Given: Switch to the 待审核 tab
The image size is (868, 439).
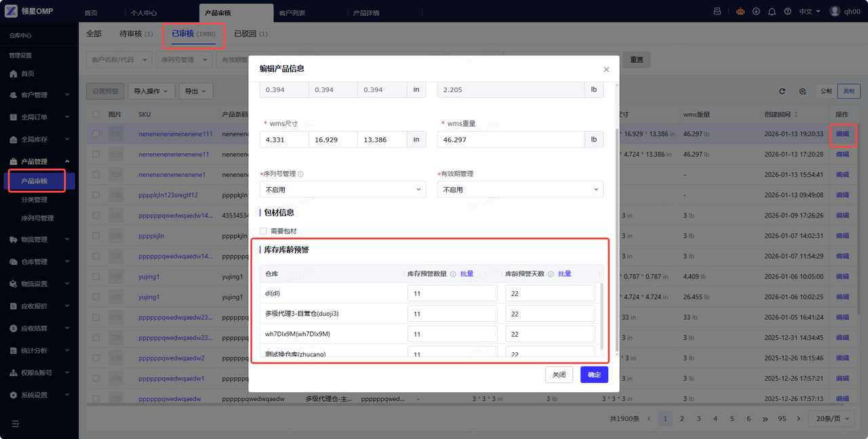Looking at the screenshot, I should point(136,34).
